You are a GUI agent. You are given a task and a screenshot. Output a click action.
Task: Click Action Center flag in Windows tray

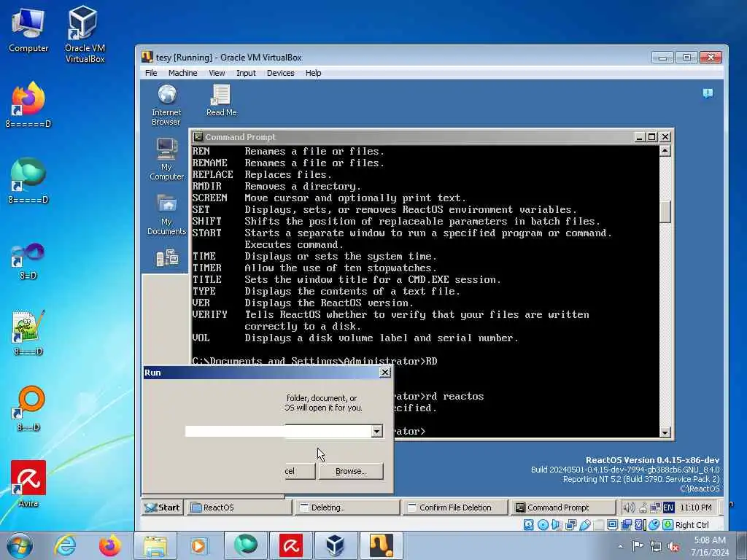(638, 545)
